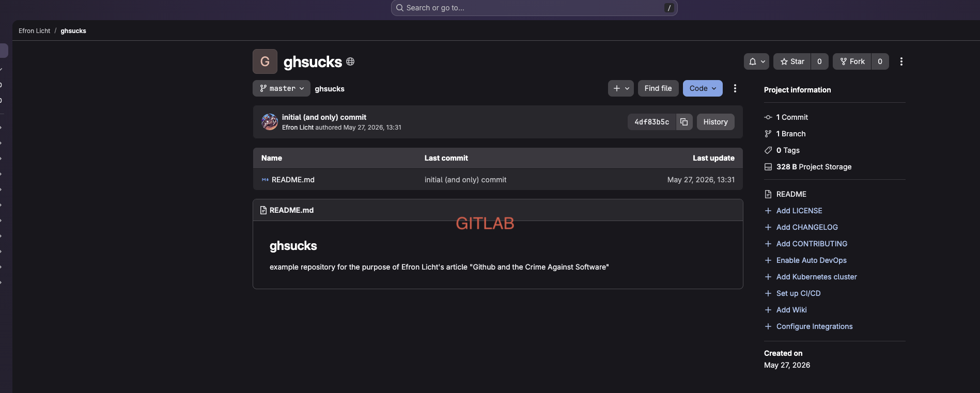Click Add Kubernetes cluster link

pyautogui.click(x=817, y=277)
